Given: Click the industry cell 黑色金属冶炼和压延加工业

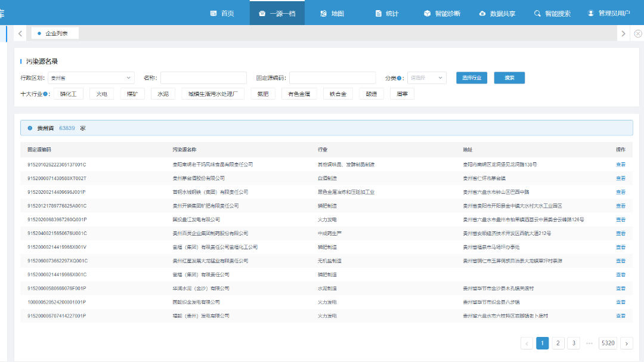Looking at the screenshot, I should click(346, 192).
